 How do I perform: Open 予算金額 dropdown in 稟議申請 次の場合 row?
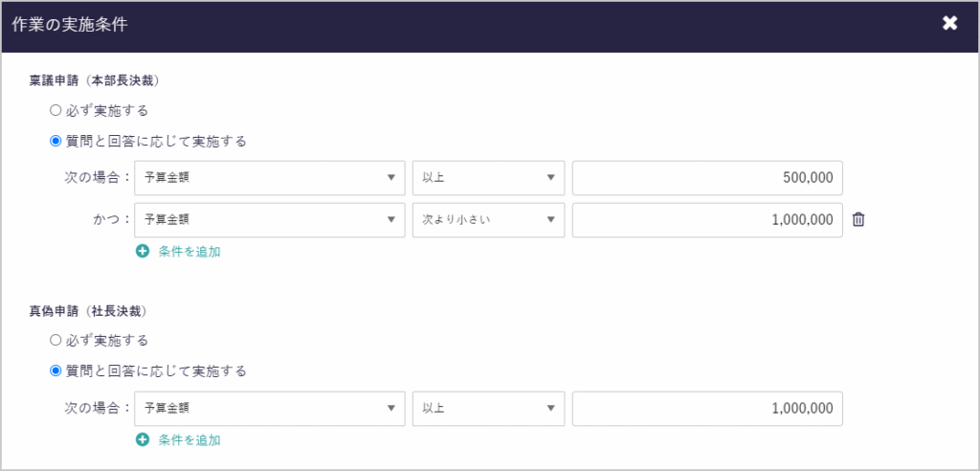[269, 178]
